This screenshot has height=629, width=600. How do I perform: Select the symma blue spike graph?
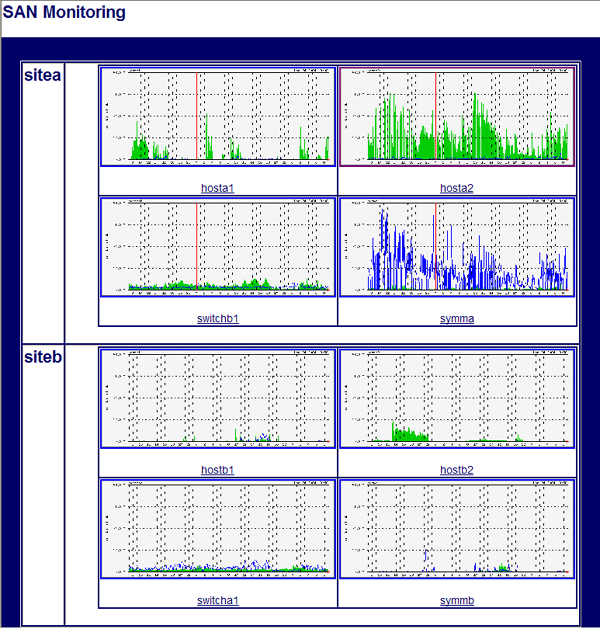(x=457, y=246)
